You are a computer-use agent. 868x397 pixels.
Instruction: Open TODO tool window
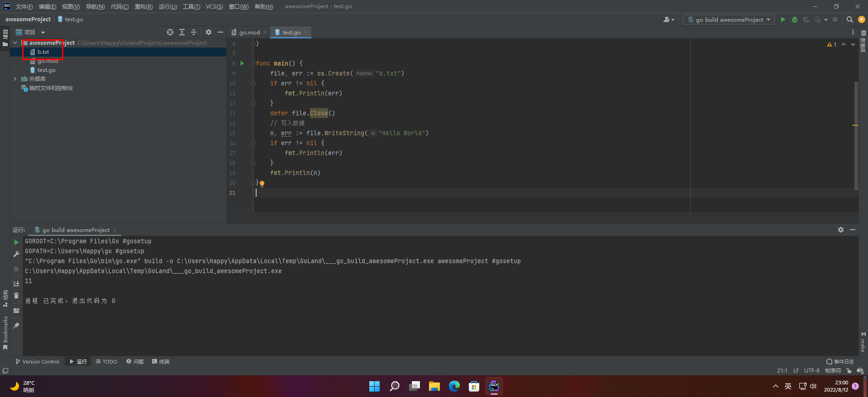tap(106, 362)
